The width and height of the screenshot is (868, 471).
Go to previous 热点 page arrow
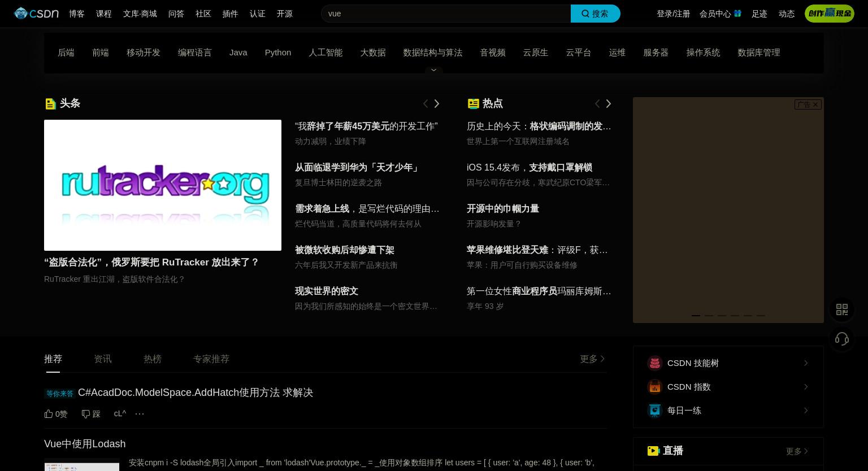[597, 103]
